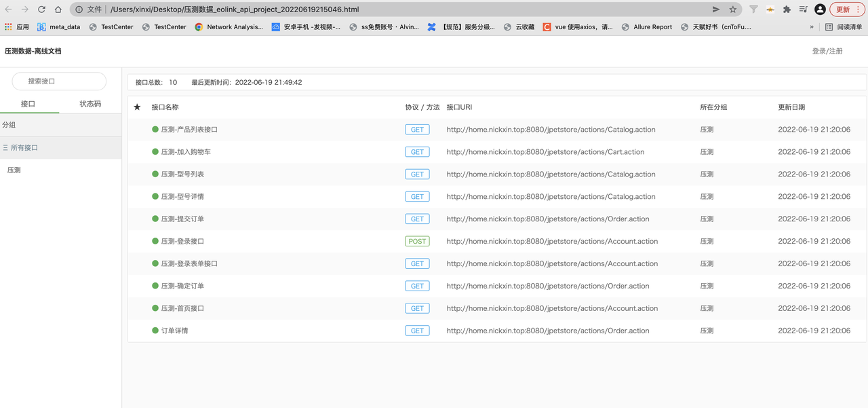Click the 接口URI column header
This screenshot has height=408, width=868.
(459, 107)
